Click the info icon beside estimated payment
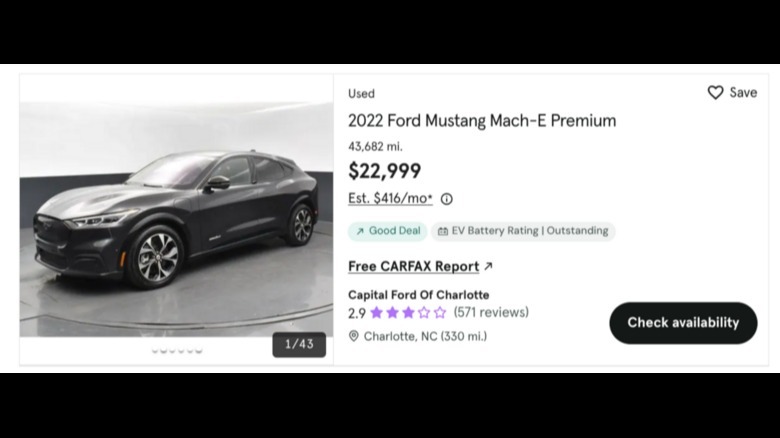Viewport: 780px width, 438px height. point(446,199)
